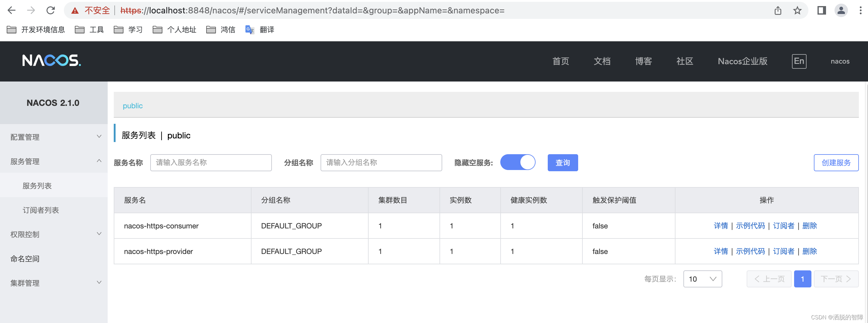This screenshot has width=868, height=323.
Task: Open 详情 for nacos-https-consumer
Action: coord(721,226)
